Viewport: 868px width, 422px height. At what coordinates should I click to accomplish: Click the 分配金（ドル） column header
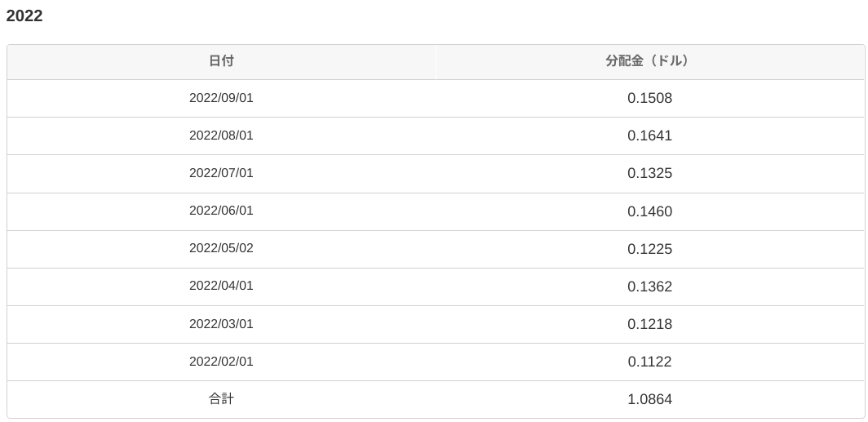click(649, 61)
